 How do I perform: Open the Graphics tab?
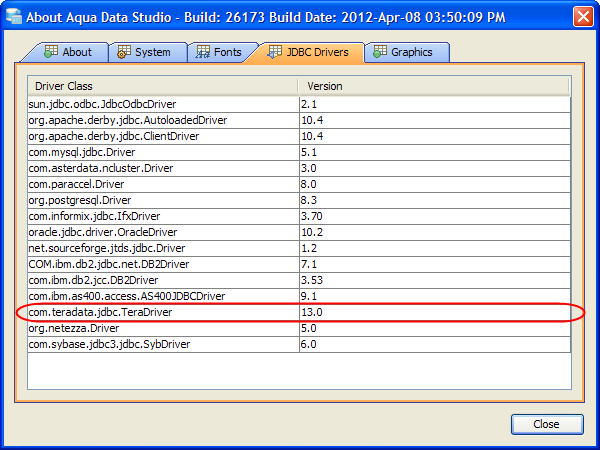click(407, 52)
